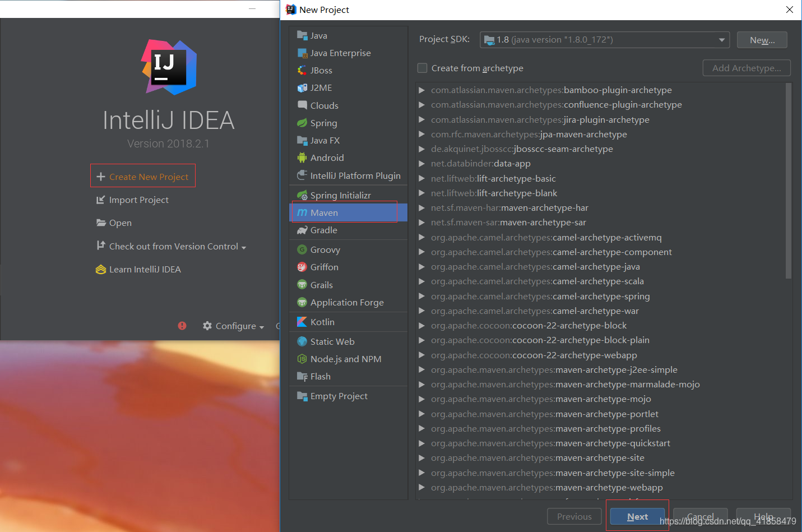Select camel-archetype-spring text row
Image resolution: width=802 pixels, height=532 pixels.
click(540, 296)
